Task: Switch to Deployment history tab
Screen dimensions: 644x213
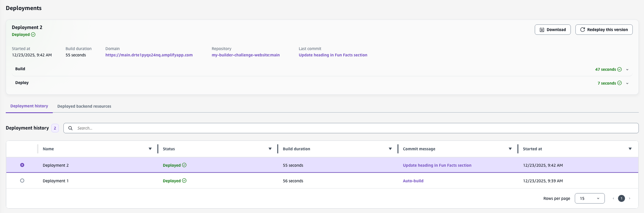Action: pos(29,106)
